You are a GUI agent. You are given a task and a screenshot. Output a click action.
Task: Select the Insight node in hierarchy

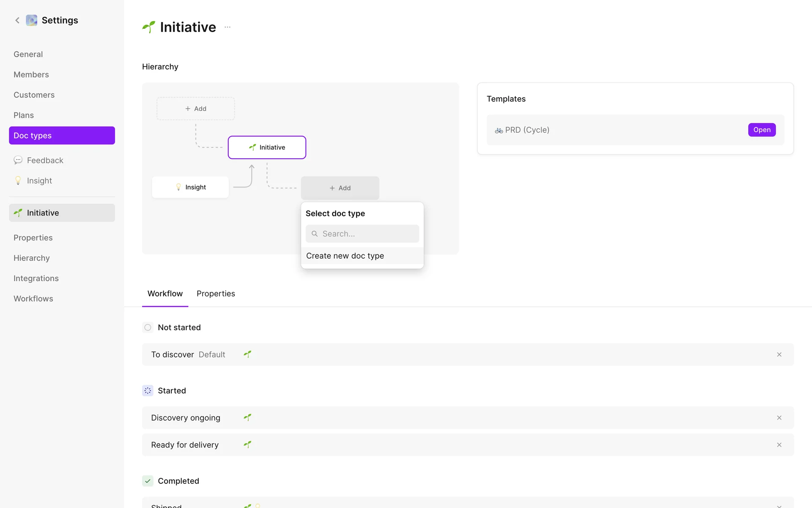tap(190, 187)
